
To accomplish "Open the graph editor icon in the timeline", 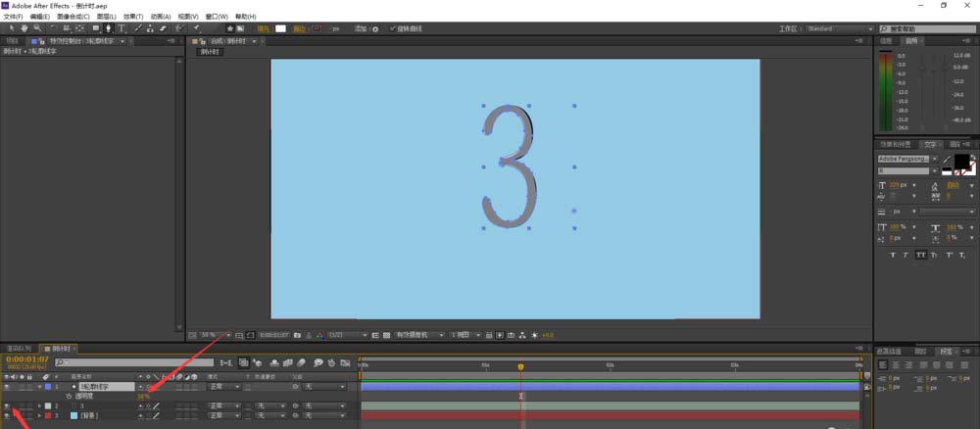I will 345,362.
